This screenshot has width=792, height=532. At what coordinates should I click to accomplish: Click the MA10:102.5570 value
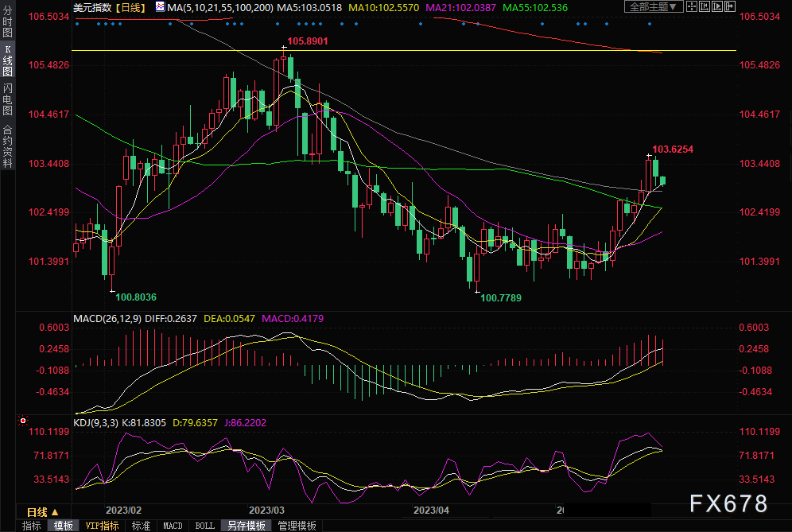coord(384,8)
